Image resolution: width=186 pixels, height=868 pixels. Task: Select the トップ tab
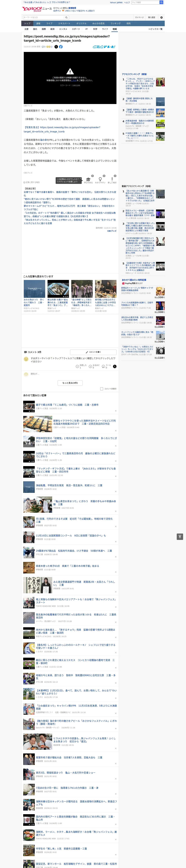[27, 24]
